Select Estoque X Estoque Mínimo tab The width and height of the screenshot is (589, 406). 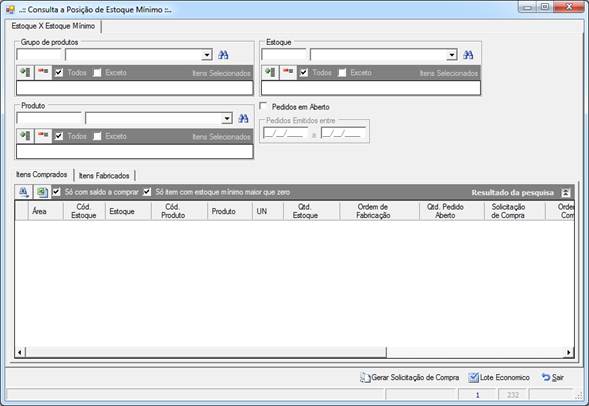click(x=53, y=26)
